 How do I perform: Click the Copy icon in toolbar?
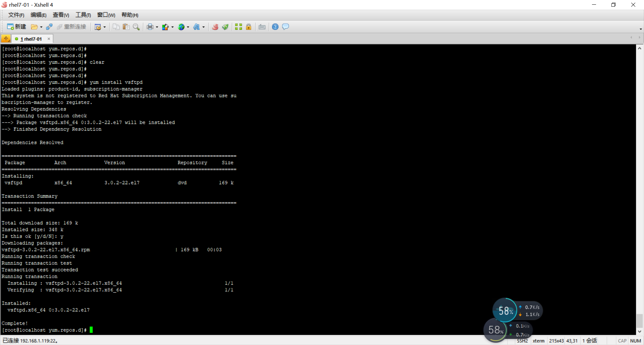(x=116, y=27)
